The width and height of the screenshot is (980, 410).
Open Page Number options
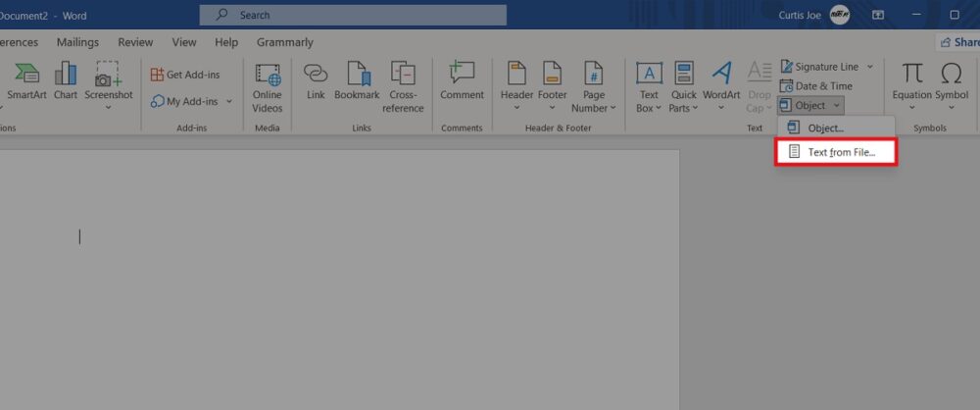tap(593, 87)
